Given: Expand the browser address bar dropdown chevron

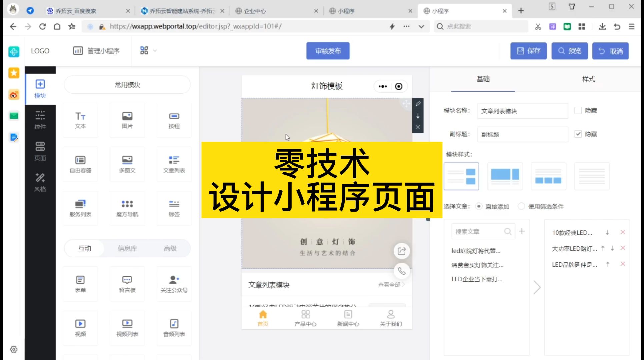Looking at the screenshot, I should pos(421,27).
